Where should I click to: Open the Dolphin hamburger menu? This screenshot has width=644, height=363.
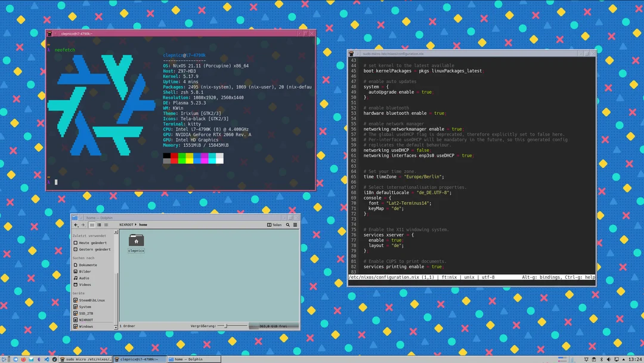click(295, 224)
